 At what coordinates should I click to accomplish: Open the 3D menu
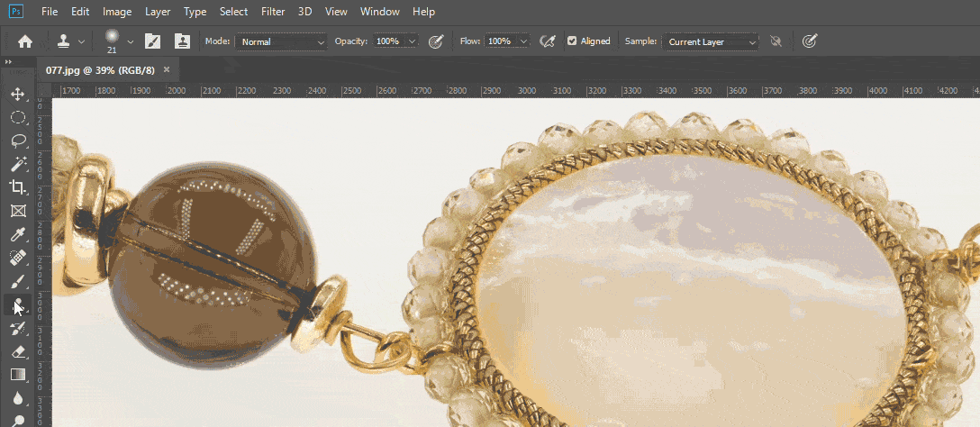(305, 11)
